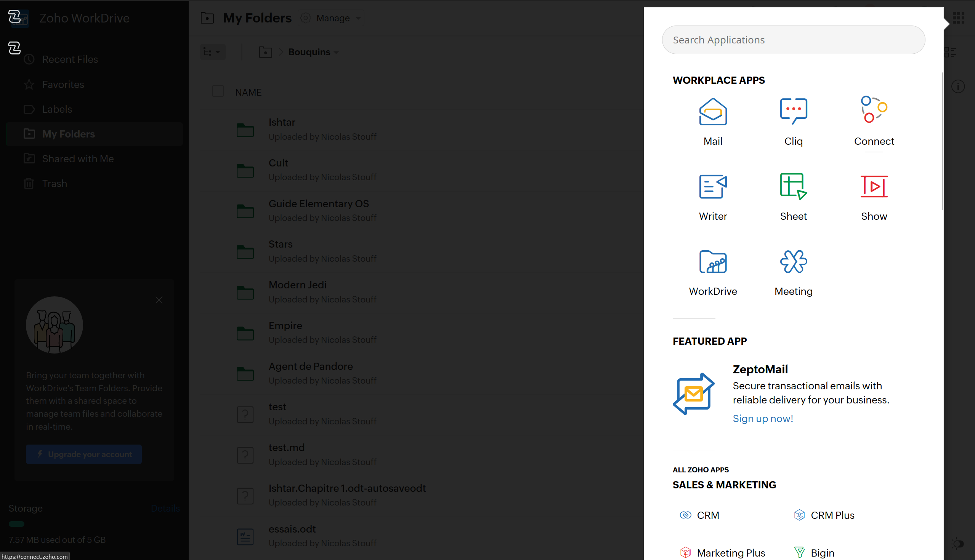This screenshot has height=560, width=975.
Task: Click the info details icon
Action: click(958, 86)
